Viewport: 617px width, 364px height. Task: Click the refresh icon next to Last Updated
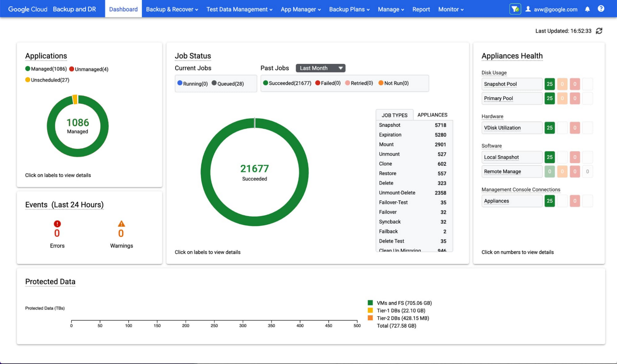tap(599, 31)
